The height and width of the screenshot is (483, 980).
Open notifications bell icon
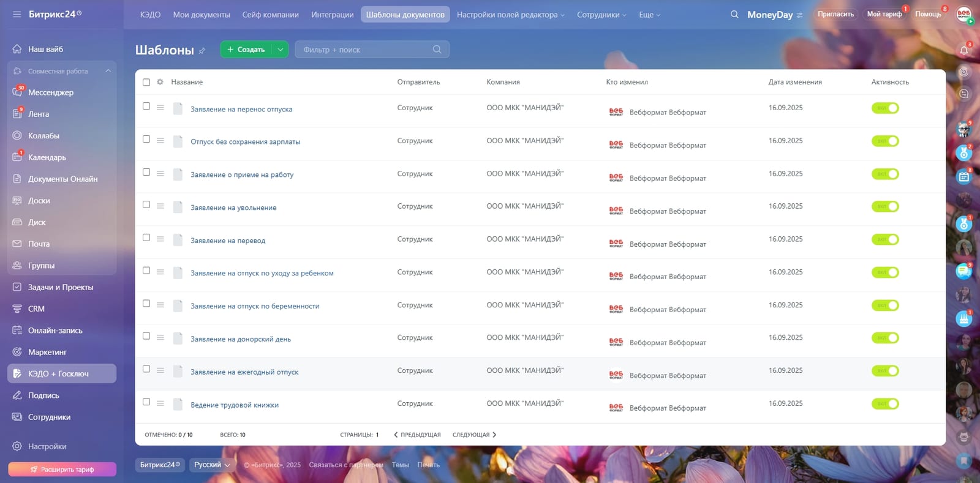tap(964, 50)
